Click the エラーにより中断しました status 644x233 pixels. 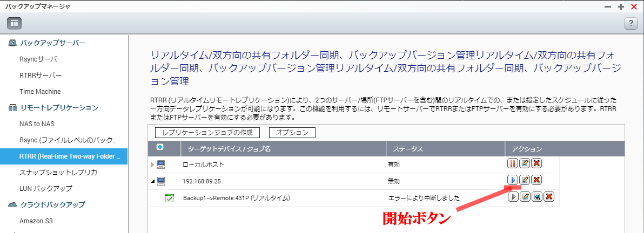pyautogui.click(x=424, y=198)
